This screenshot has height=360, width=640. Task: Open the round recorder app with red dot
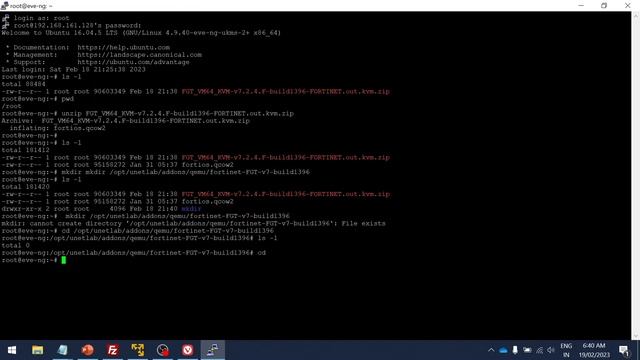tap(162, 350)
